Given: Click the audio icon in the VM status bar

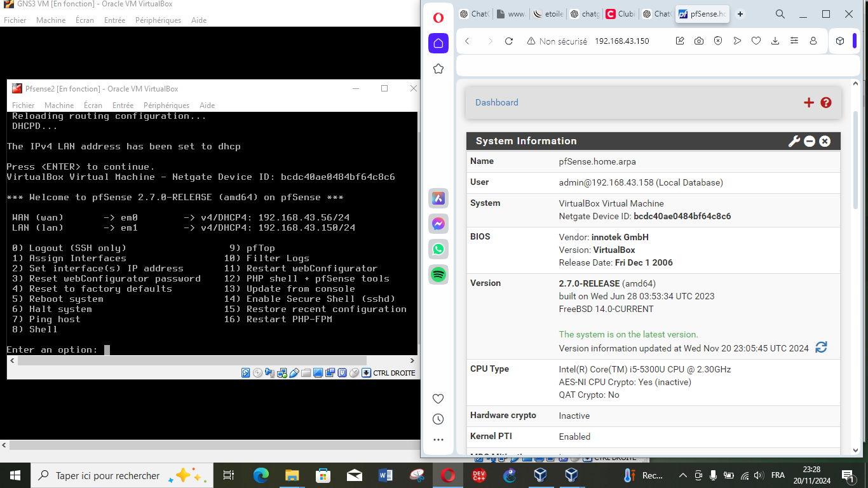Looking at the screenshot, I should coord(270,373).
